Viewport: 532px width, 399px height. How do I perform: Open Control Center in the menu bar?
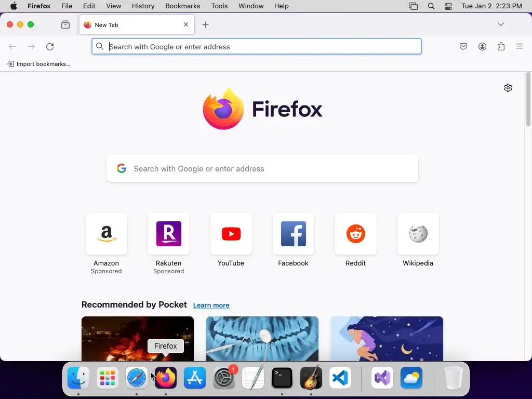[448, 6]
